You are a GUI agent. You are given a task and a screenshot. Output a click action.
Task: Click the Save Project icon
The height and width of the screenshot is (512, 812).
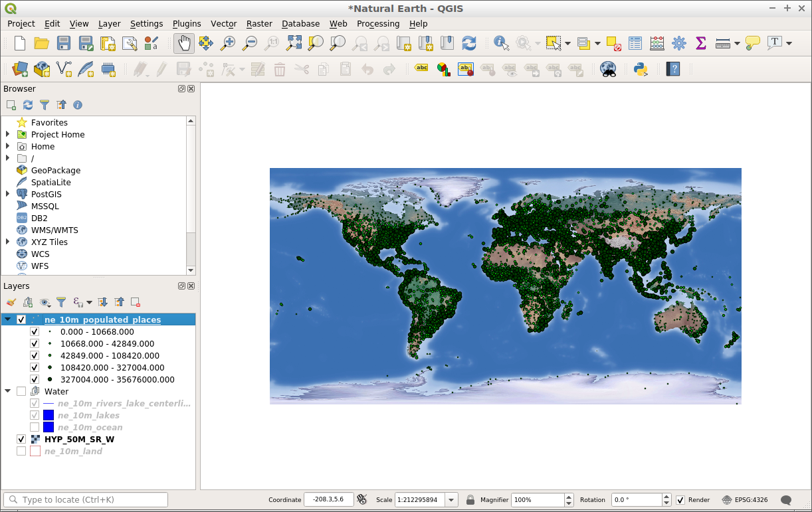(x=64, y=43)
